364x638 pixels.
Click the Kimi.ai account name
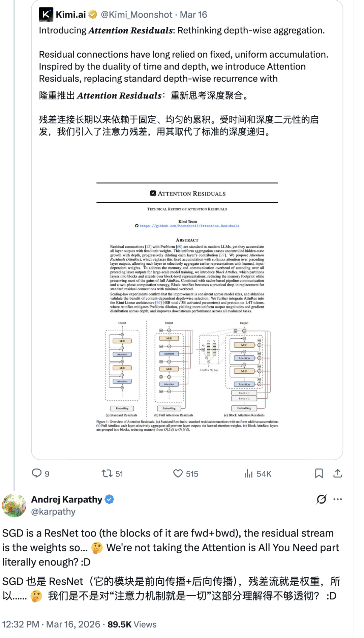tap(71, 14)
